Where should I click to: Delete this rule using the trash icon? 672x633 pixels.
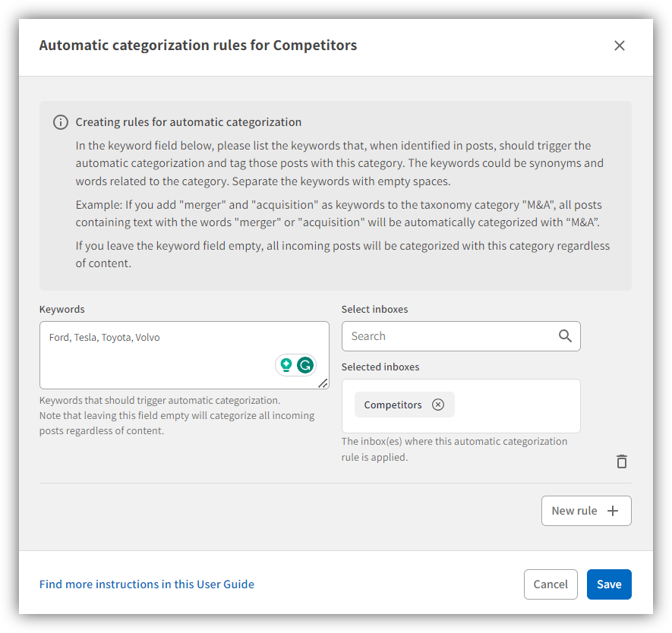click(622, 461)
